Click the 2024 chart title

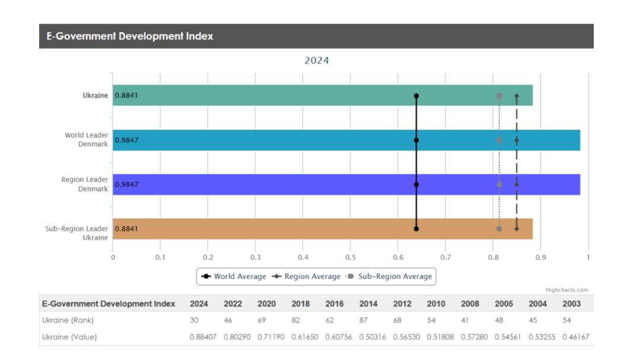pos(316,60)
